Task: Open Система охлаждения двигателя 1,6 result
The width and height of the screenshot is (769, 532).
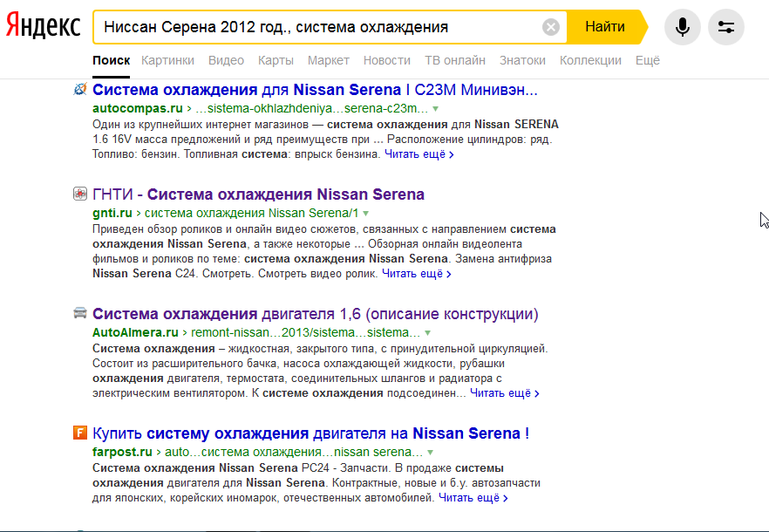Action: (316, 314)
